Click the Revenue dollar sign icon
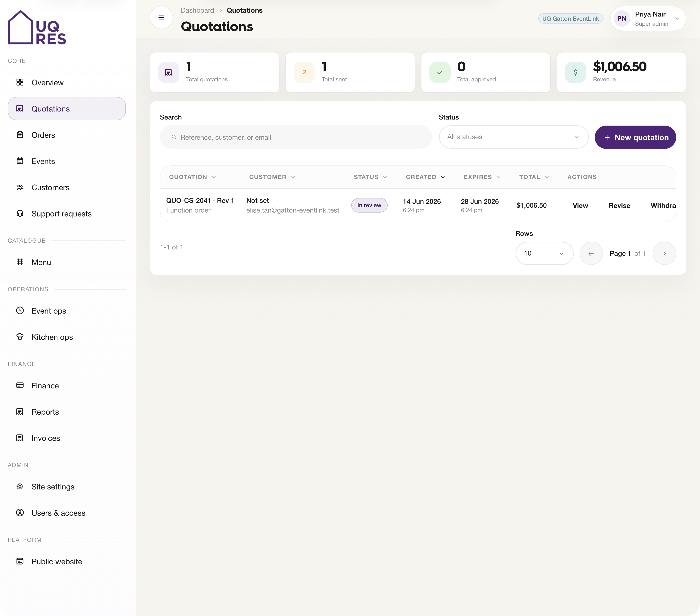Viewport: 700px width, 616px height. 575,72
